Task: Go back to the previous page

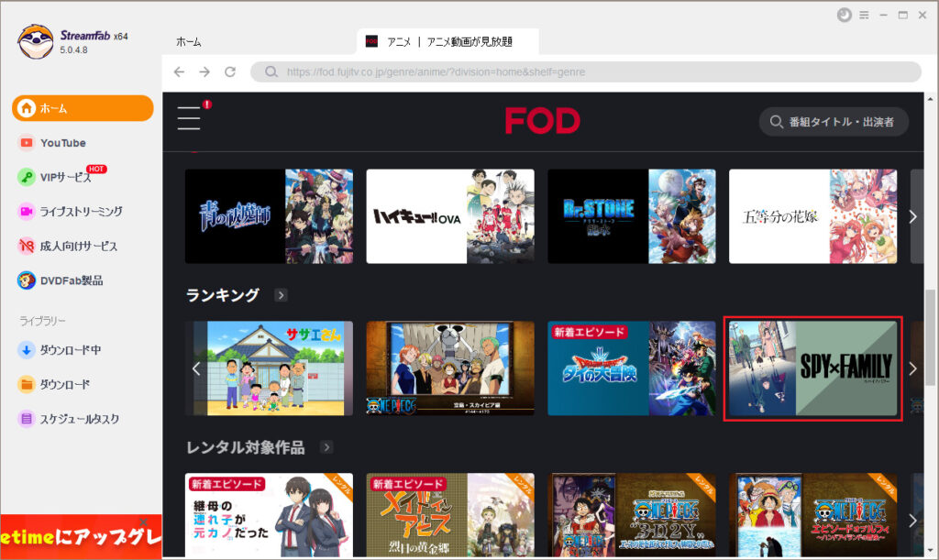Action: [179, 71]
